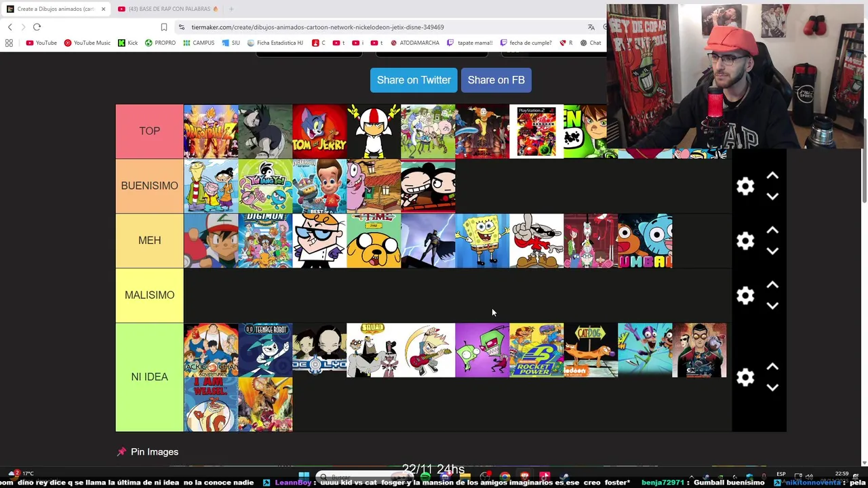
Task: Move NI IDEA row up with arrow
Action: [772, 367]
